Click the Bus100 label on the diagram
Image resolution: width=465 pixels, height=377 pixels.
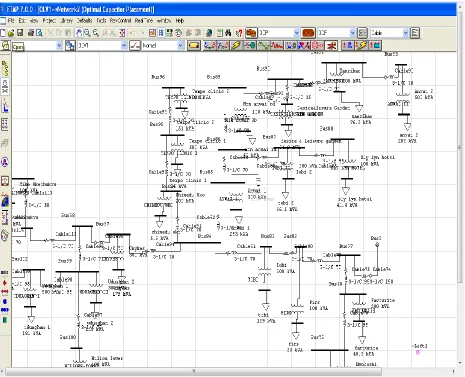point(68,337)
